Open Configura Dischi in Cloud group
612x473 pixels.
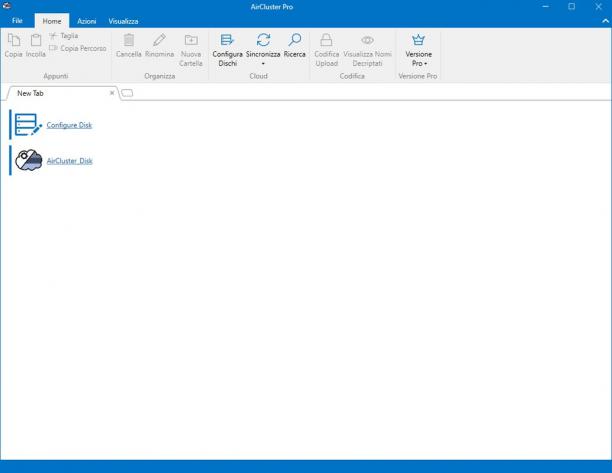pos(228,50)
